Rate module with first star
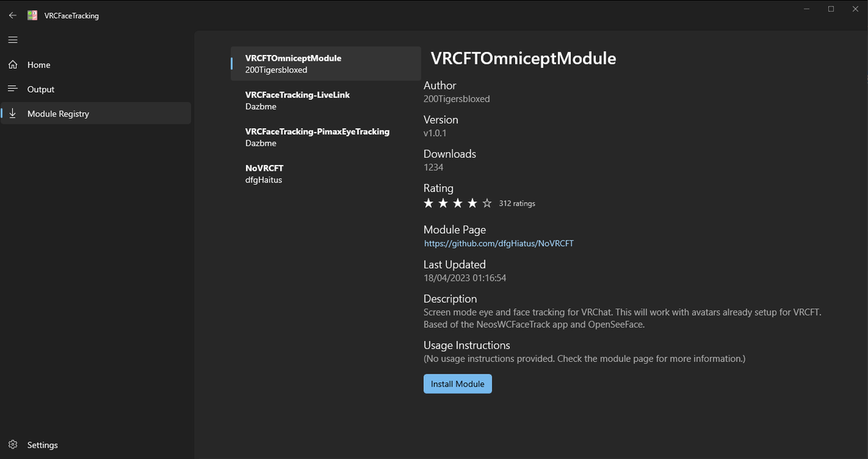 tap(429, 203)
